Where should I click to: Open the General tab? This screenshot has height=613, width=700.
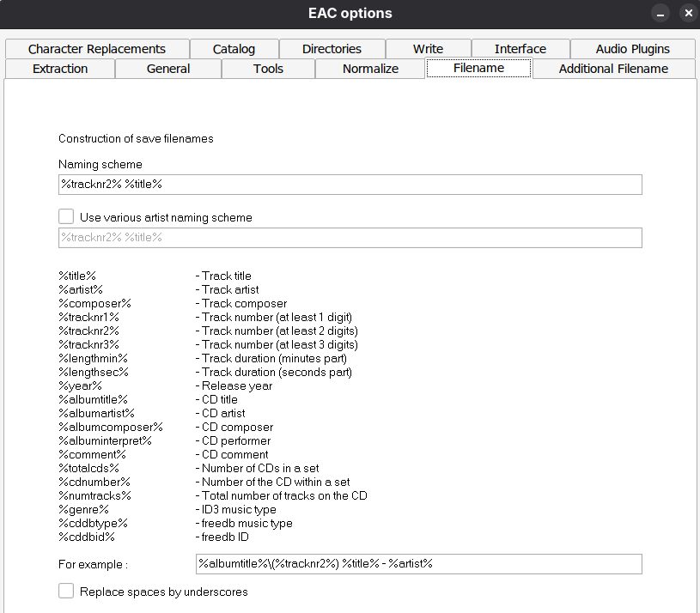(x=168, y=69)
